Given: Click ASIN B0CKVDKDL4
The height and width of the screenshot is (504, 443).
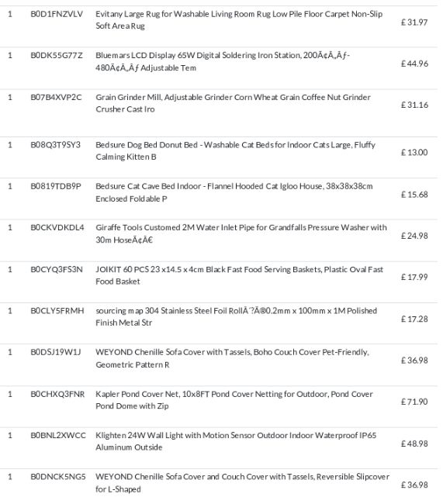Looking at the screenshot, I should click(57, 227).
